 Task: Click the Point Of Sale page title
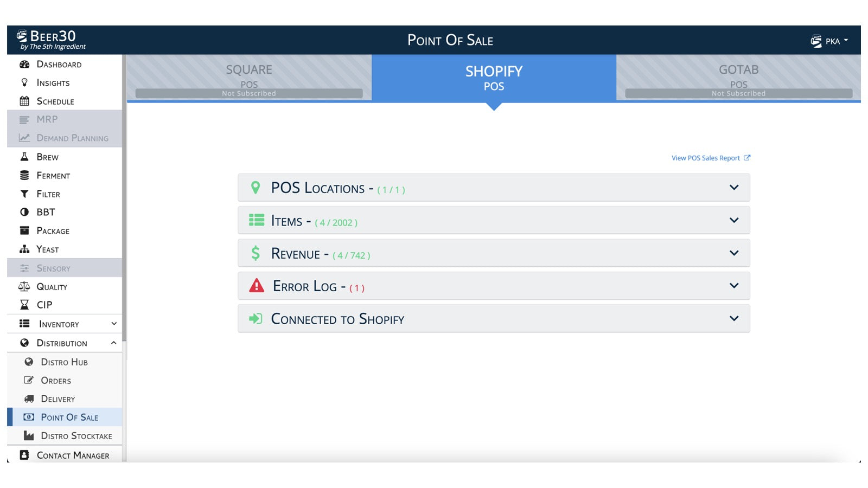click(x=450, y=40)
